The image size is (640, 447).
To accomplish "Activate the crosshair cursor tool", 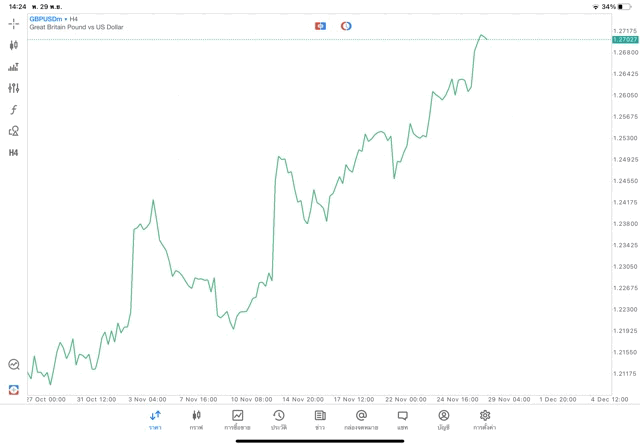I will pyautogui.click(x=14, y=23).
